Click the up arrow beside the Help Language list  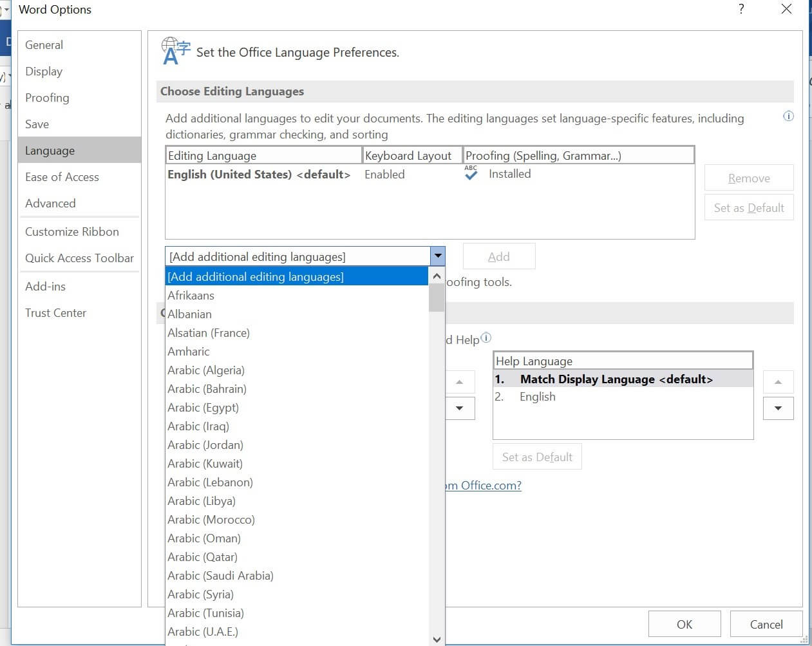(x=778, y=382)
